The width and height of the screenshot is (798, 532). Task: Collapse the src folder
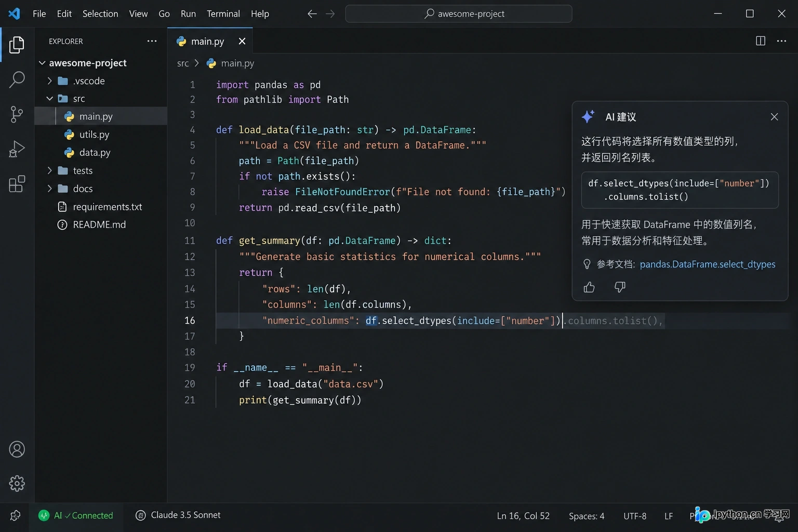pyautogui.click(x=50, y=99)
